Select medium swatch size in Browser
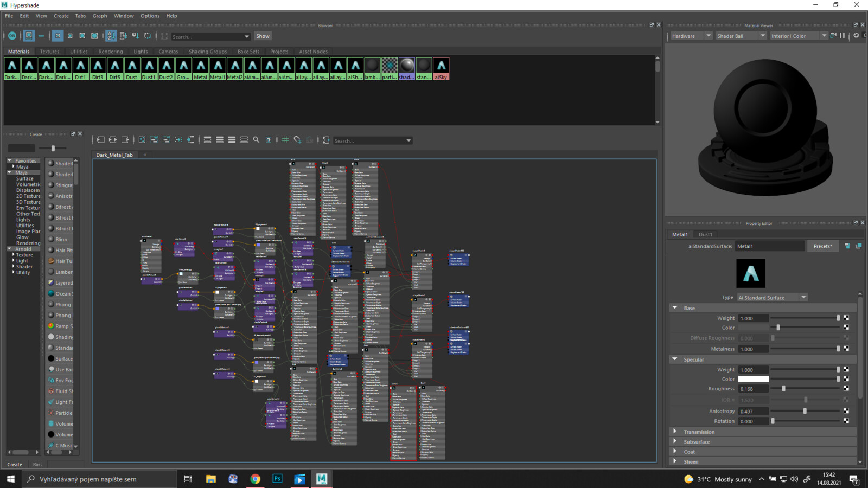The width and height of the screenshot is (868, 488). pos(70,36)
